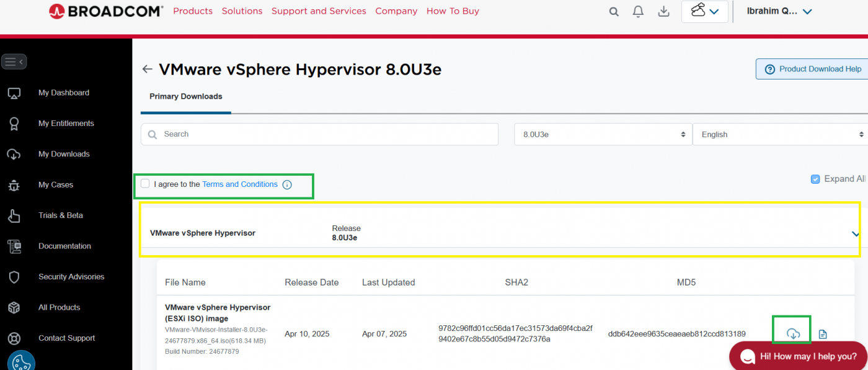This screenshot has height=370, width=868.
Task: Check the I agree to Terms and Conditions box
Action: pos(144,183)
